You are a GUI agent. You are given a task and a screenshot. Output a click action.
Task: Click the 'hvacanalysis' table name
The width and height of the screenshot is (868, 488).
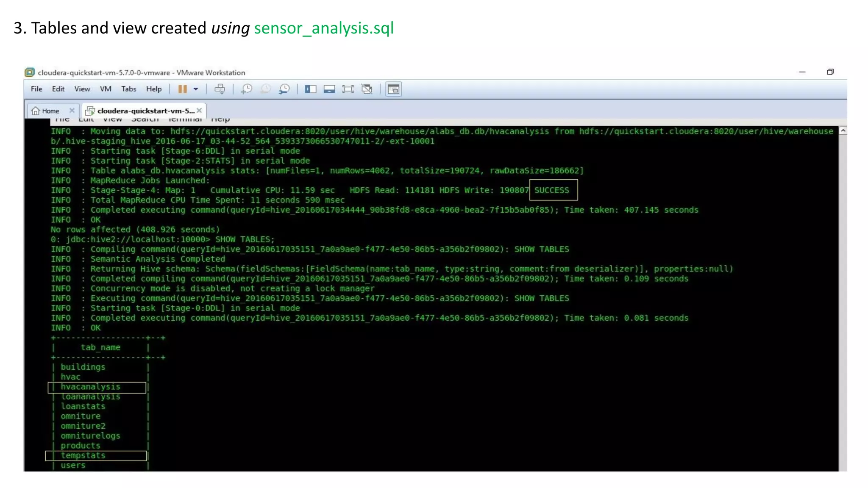[90, 387]
